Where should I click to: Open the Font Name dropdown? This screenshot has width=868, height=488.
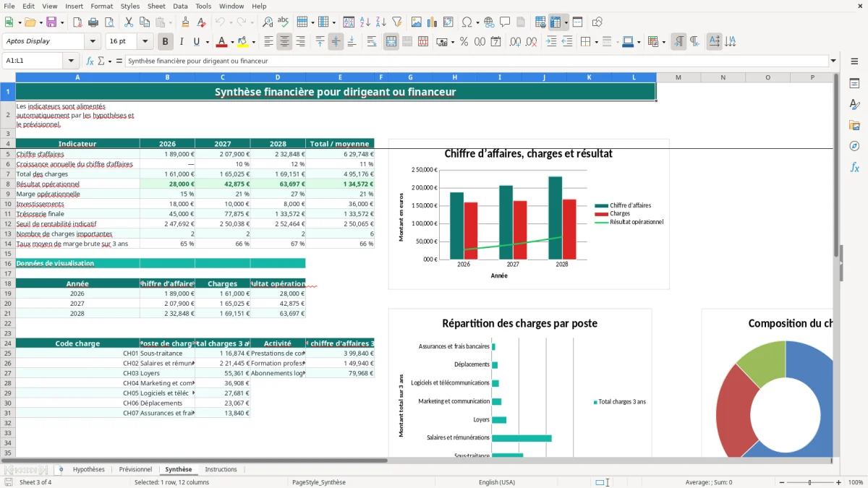(92, 41)
